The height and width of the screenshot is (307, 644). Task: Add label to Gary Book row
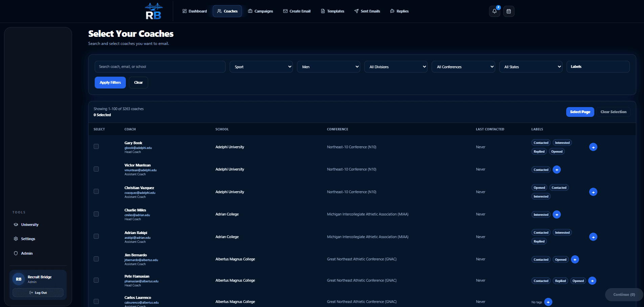coord(593,147)
